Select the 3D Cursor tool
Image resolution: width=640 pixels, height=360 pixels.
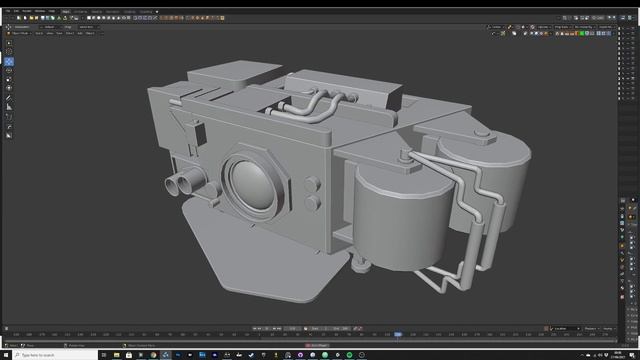[x=9, y=52]
